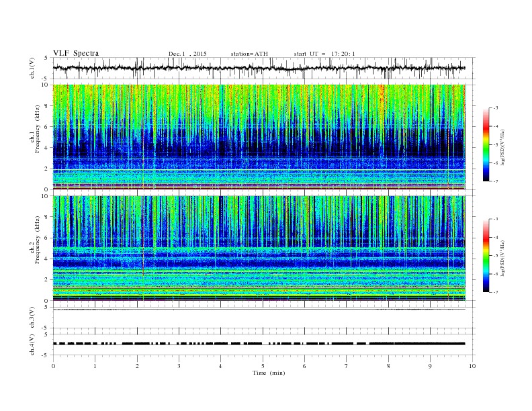Click '-3' on the ch.1 color bar scale

pyautogui.click(x=495, y=108)
